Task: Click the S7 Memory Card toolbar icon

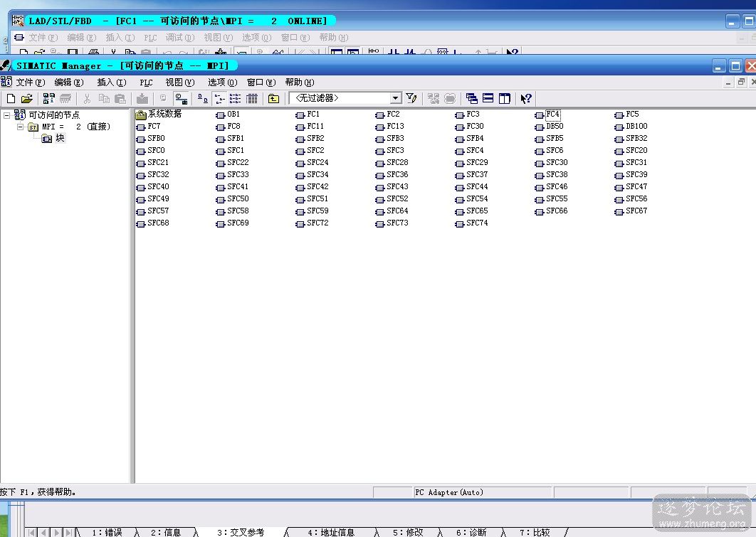Action: click(x=65, y=99)
